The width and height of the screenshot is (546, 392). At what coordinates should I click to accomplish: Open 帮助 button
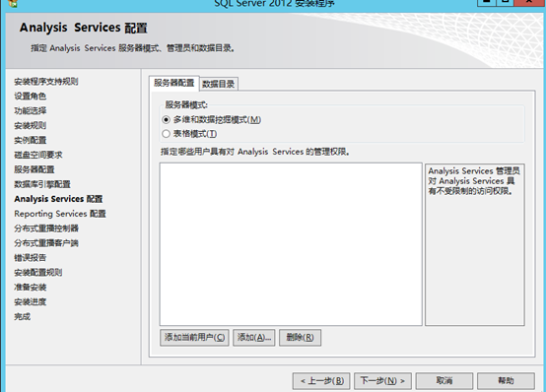pos(506,381)
